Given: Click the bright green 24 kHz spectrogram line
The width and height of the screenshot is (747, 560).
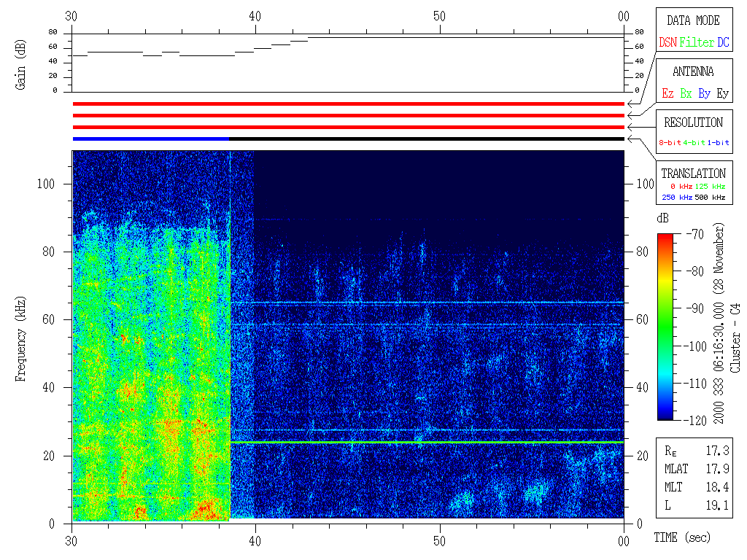Looking at the screenshot, I should 427,443.
